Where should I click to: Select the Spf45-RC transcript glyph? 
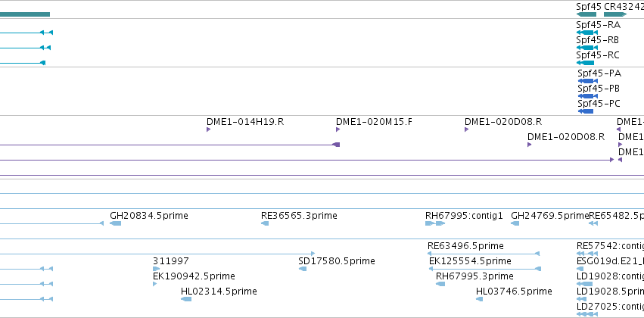click(x=585, y=63)
